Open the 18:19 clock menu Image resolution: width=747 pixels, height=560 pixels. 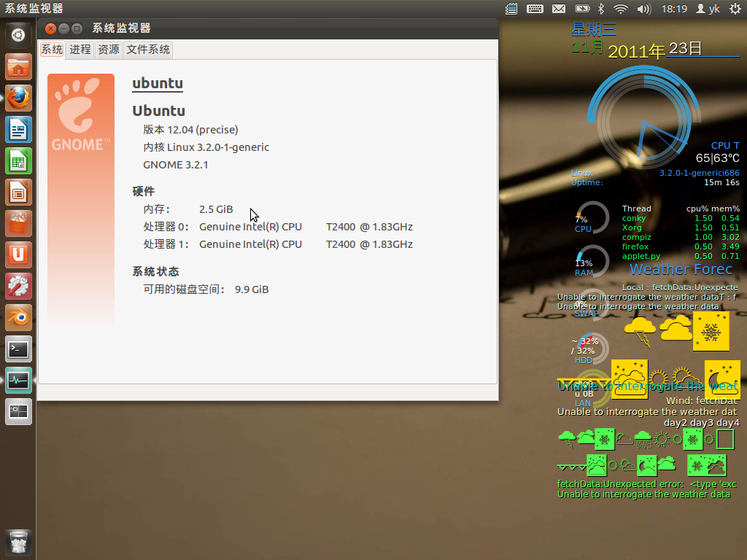click(674, 9)
